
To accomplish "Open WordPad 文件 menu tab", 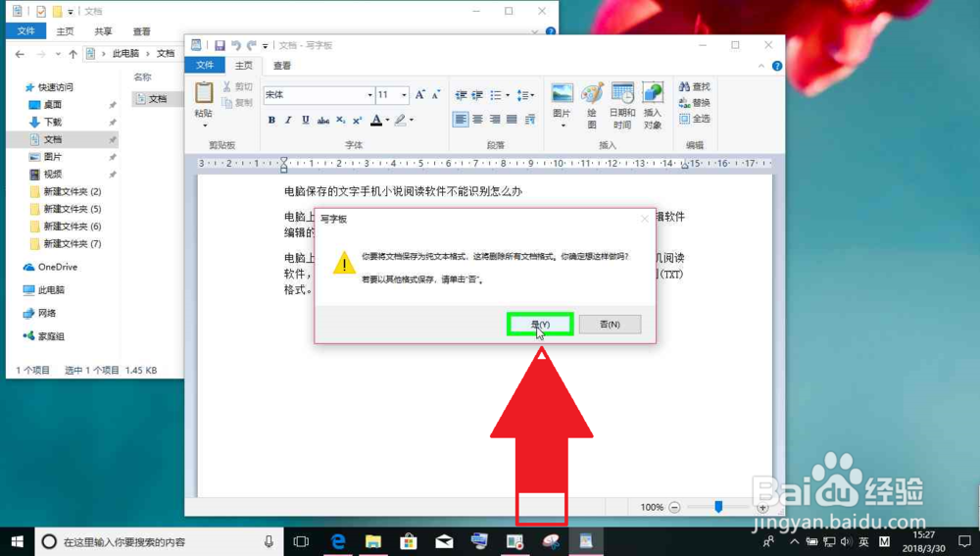I will click(205, 65).
